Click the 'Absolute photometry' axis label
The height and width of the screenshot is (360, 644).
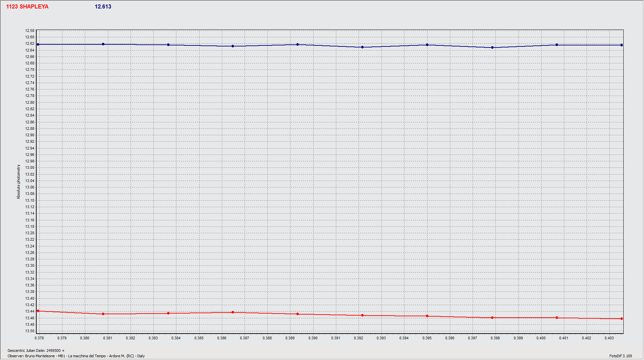[18, 182]
